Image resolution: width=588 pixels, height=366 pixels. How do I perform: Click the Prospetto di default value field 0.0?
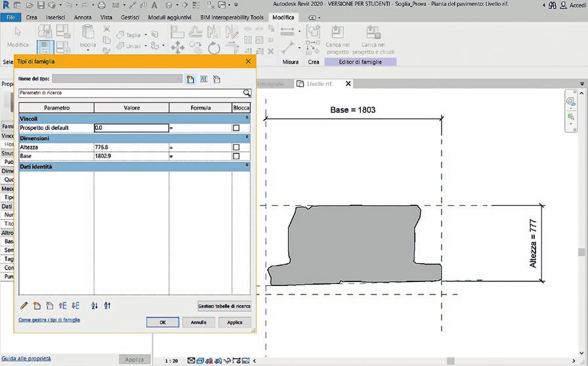click(x=131, y=128)
